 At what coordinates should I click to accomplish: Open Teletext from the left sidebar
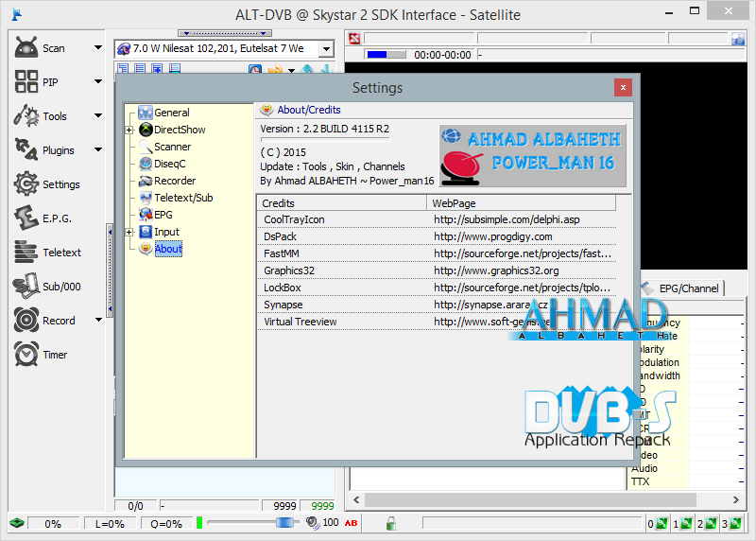click(x=48, y=253)
